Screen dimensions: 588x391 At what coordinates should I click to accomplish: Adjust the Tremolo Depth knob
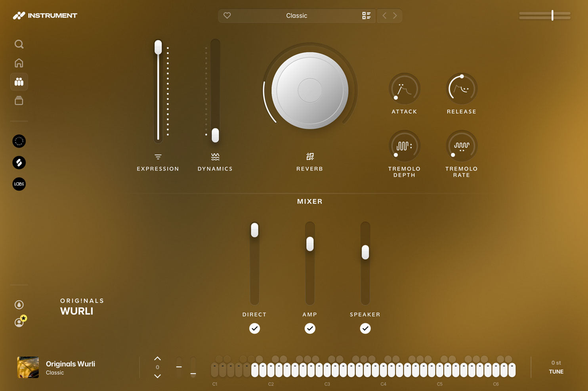coord(404,146)
